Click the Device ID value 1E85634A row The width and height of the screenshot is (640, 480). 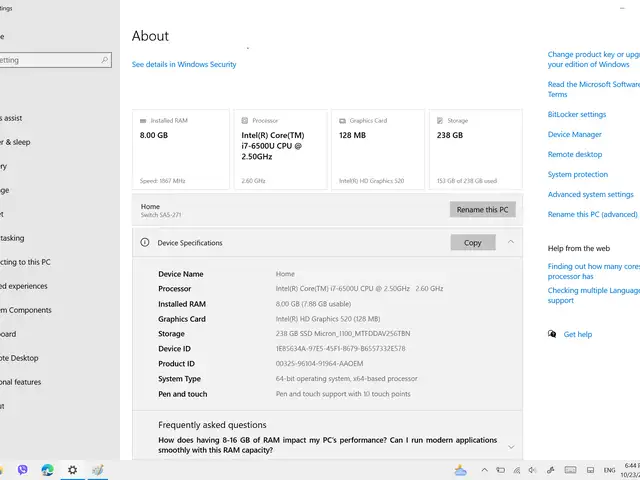(x=340, y=349)
